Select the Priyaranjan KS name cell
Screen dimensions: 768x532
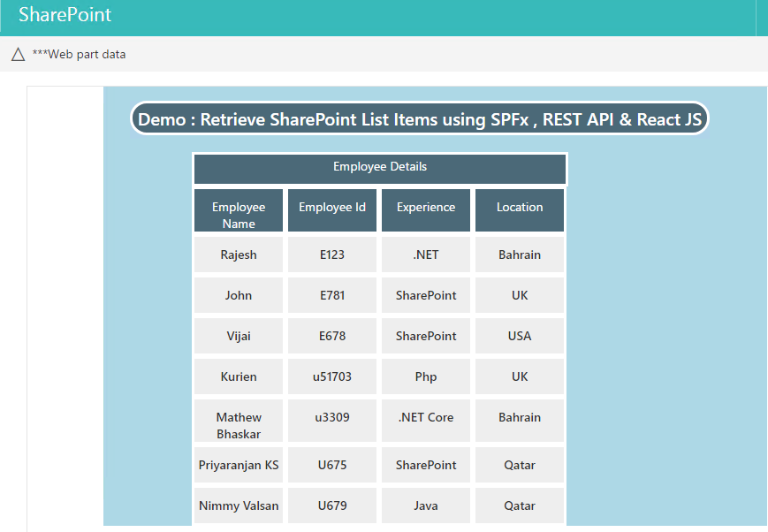coord(239,466)
